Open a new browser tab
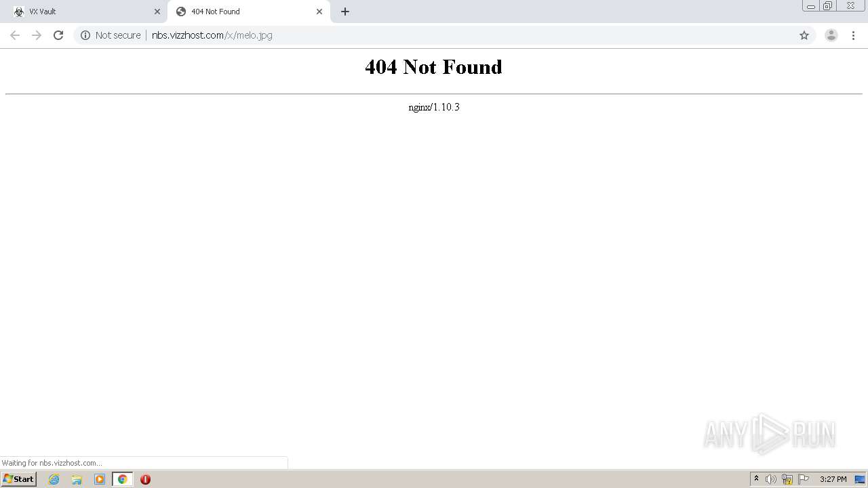 point(345,12)
